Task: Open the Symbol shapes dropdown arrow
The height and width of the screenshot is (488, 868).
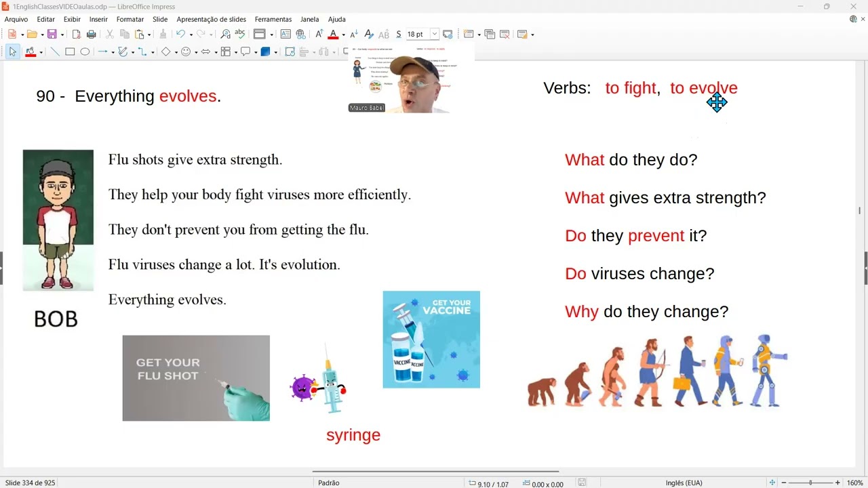Action: [196, 52]
